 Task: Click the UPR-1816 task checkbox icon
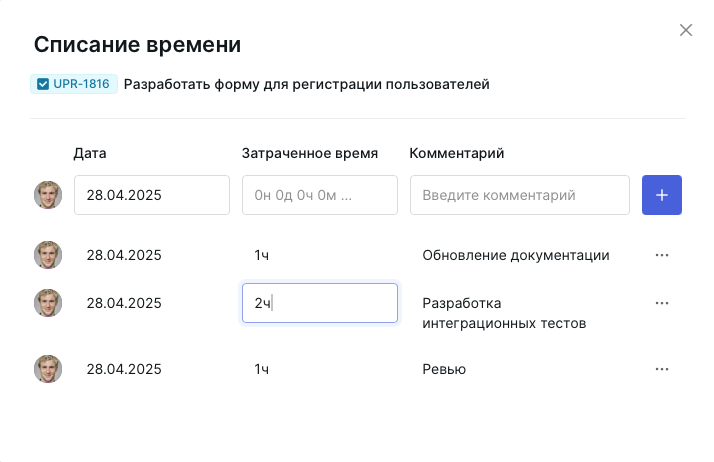coord(43,84)
